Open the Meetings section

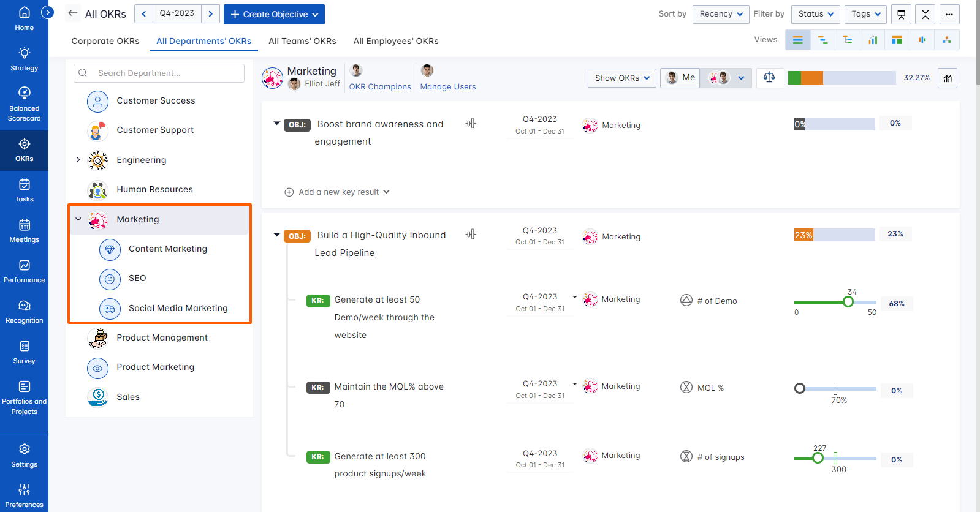(x=24, y=230)
